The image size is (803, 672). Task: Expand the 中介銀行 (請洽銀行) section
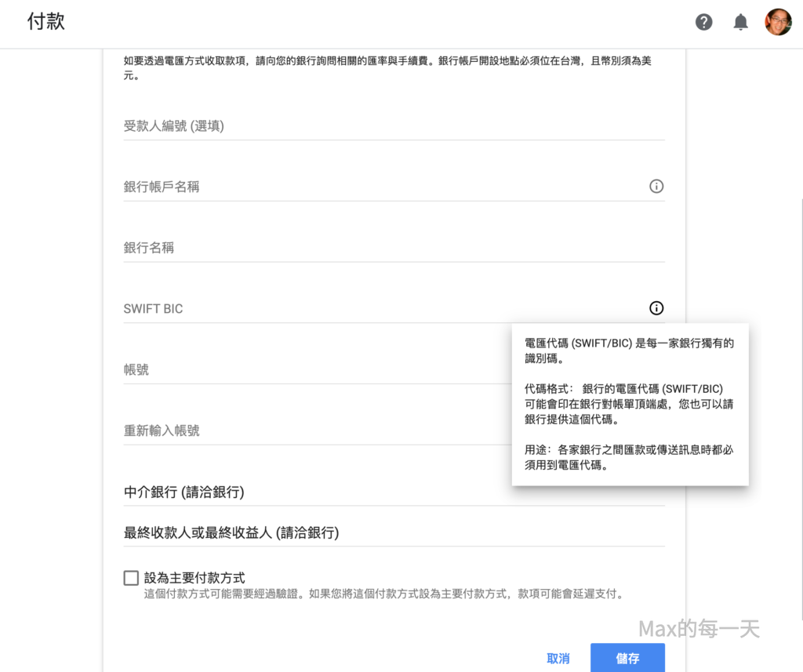pyautogui.click(x=184, y=492)
